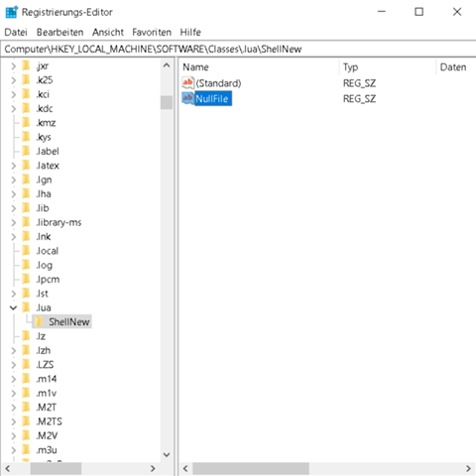The height and width of the screenshot is (476, 476).
Task: Click the values pane scroll-right arrow
Action: point(468,468)
